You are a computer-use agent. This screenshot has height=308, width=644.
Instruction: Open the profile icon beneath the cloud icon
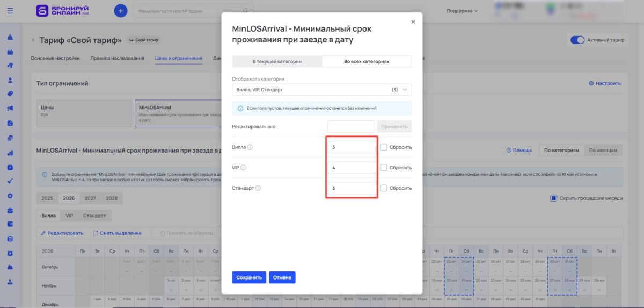point(10,281)
